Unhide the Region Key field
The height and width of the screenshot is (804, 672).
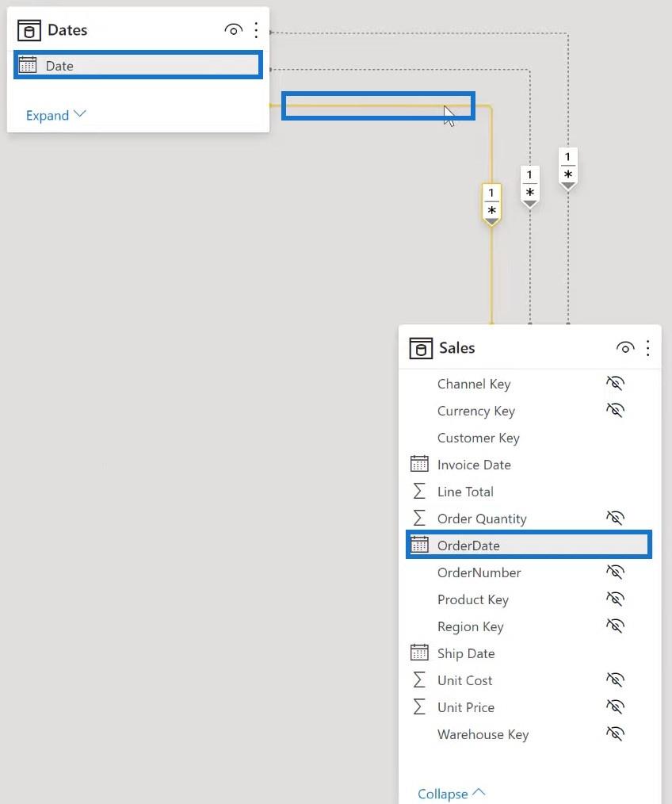[615, 626]
